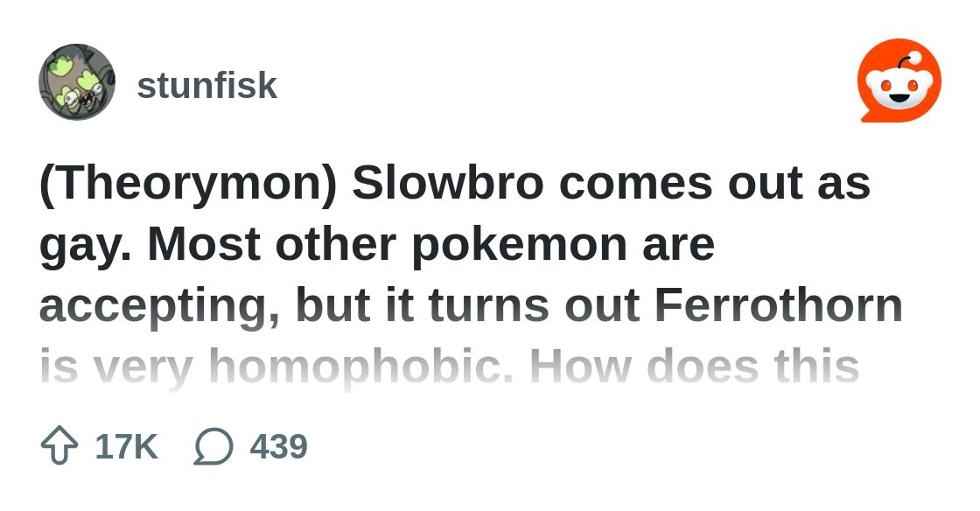Click the word "Slowbro" in the title
Screen dimensions: 980x511
446,183
